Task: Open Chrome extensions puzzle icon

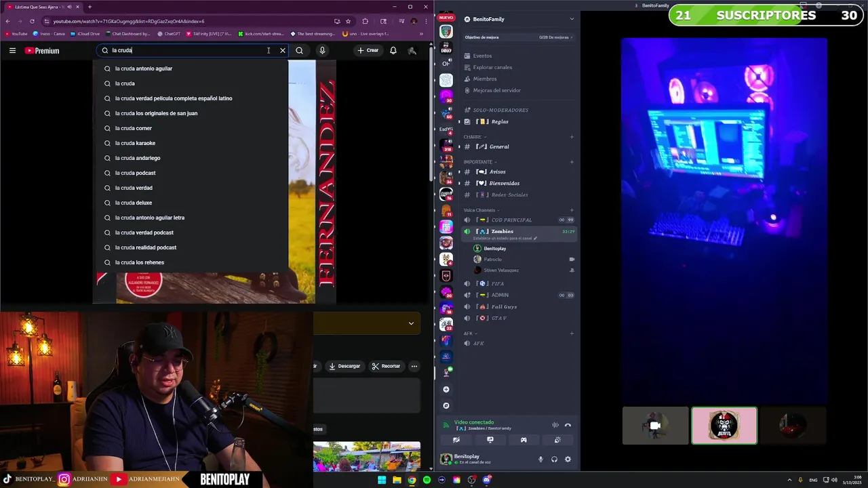Action: tap(366, 21)
